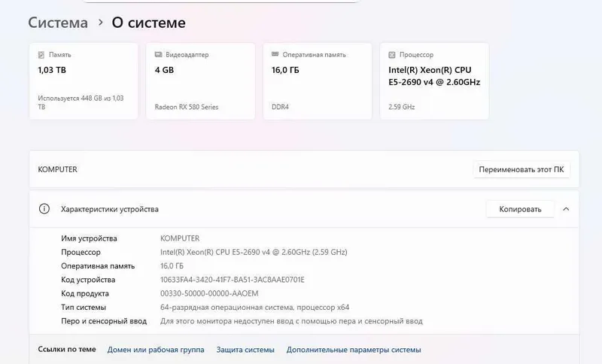602x364 pixels.
Task: Click 'Переименовать этот ПК' button
Action: coord(521,169)
